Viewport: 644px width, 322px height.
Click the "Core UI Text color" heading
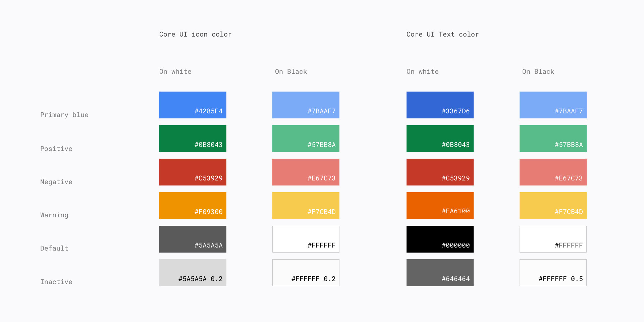(x=442, y=34)
